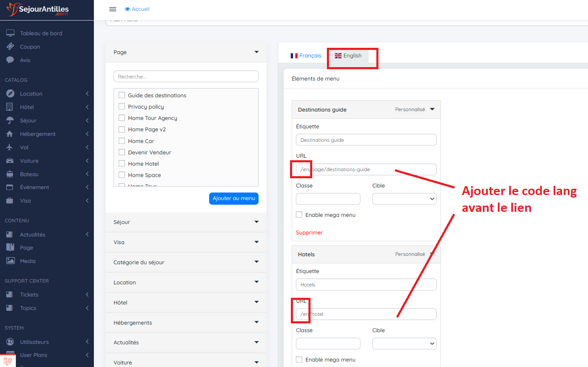The width and height of the screenshot is (588, 367).
Task: Check the Privacy policy checkbox
Action: pos(122,107)
